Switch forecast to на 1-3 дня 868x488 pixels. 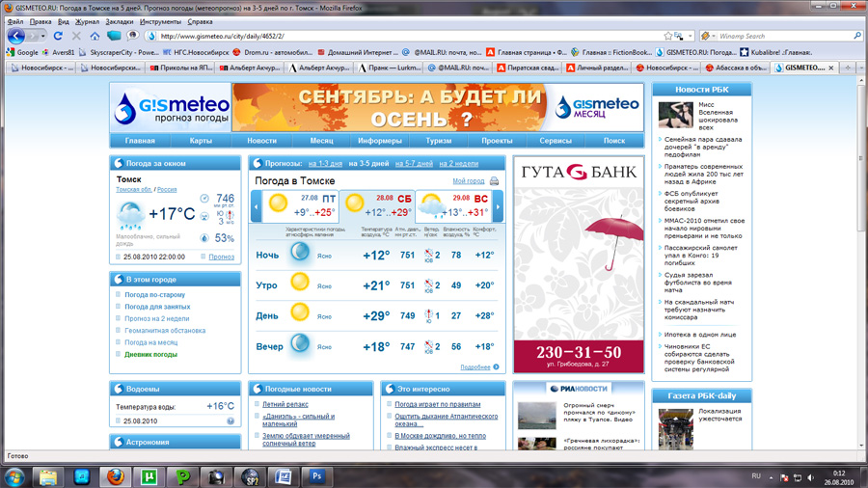326,164
